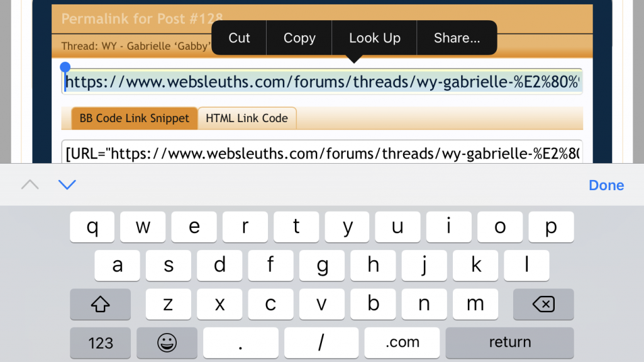This screenshot has height=362, width=644.
Task: Go to previous field with up chevron
Action: coord(30,184)
